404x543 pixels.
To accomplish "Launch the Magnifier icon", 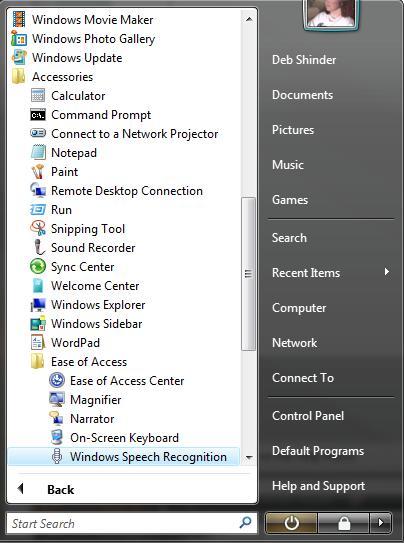I will pyautogui.click(x=57, y=399).
